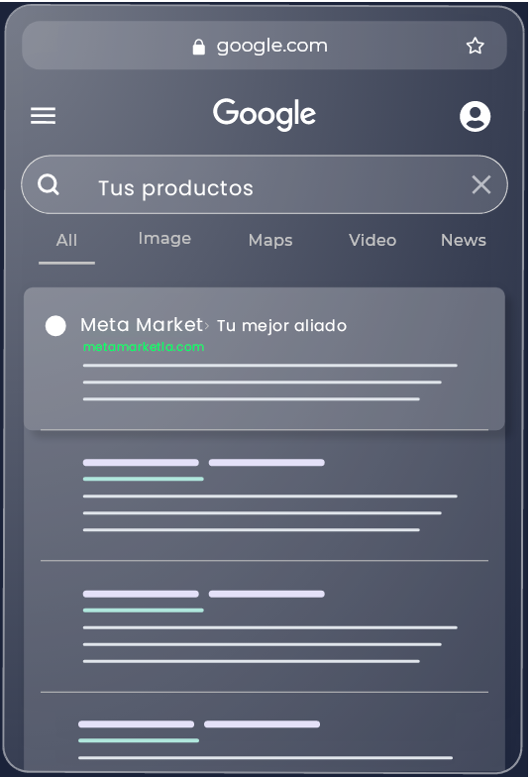Click the Google logo
This screenshot has width=532, height=777.
[x=265, y=114]
